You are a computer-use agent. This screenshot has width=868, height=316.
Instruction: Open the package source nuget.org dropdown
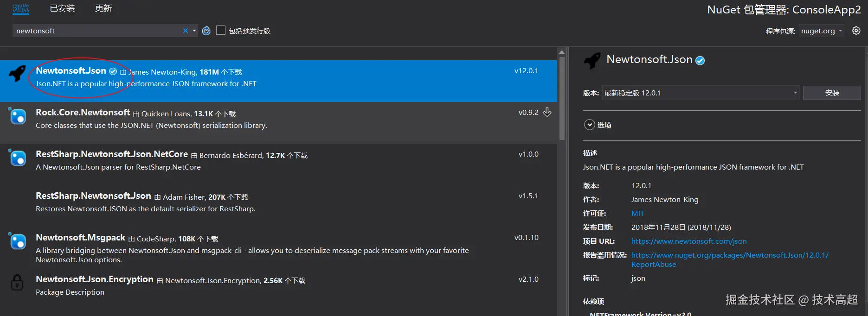point(821,31)
